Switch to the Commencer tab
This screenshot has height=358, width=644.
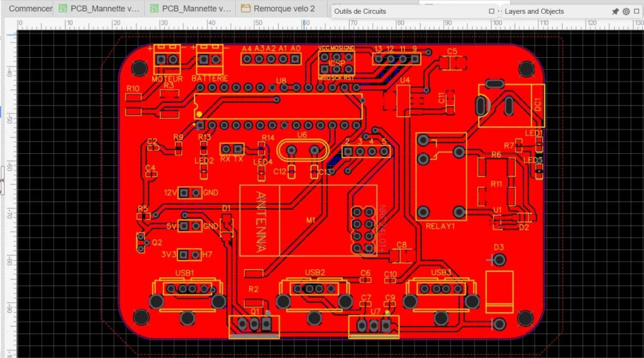pos(30,9)
